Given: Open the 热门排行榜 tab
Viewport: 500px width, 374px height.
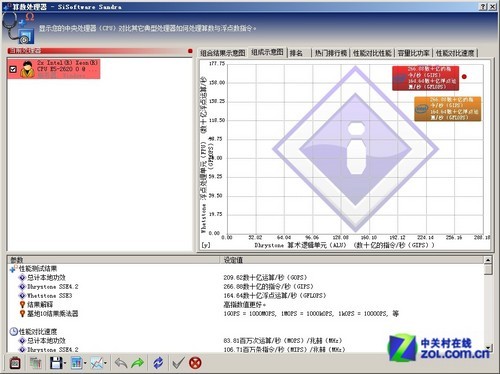Looking at the screenshot, I should click(331, 53).
